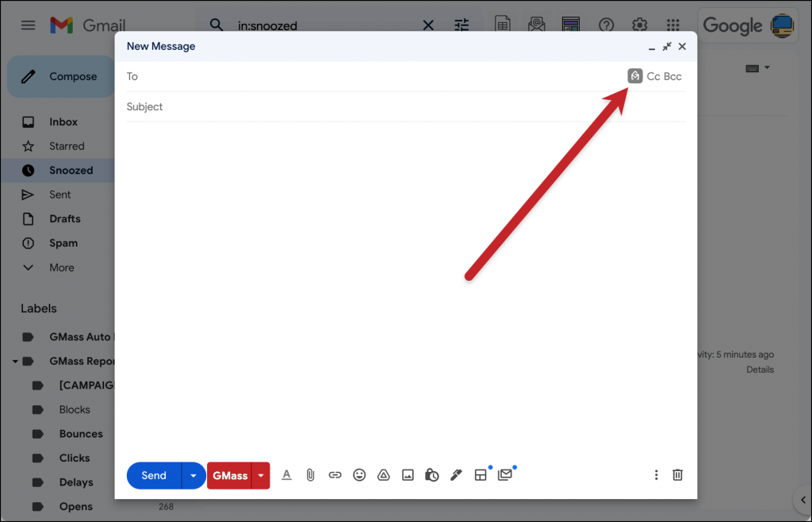Image resolution: width=812 pixels, height=522 pixels.
Task: Toggle confidential mode lock-clock icon
Action: pyautogui.click(x=431, y=474)
